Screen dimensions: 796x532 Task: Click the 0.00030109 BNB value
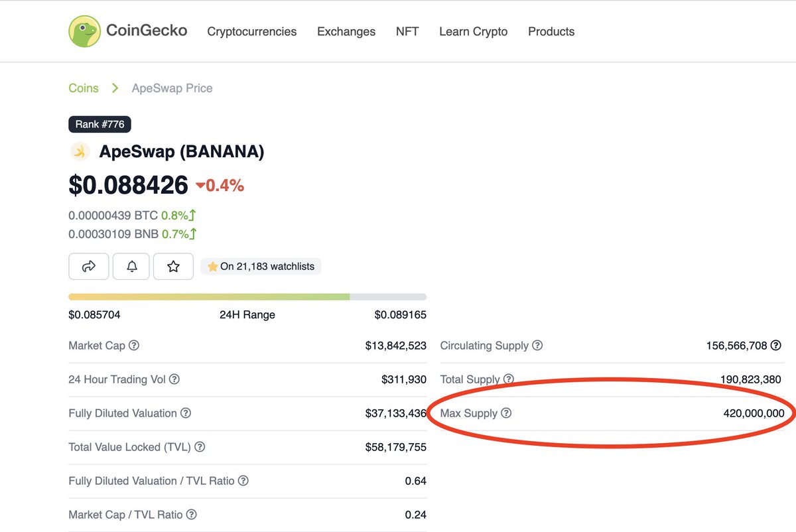(113, 233)
